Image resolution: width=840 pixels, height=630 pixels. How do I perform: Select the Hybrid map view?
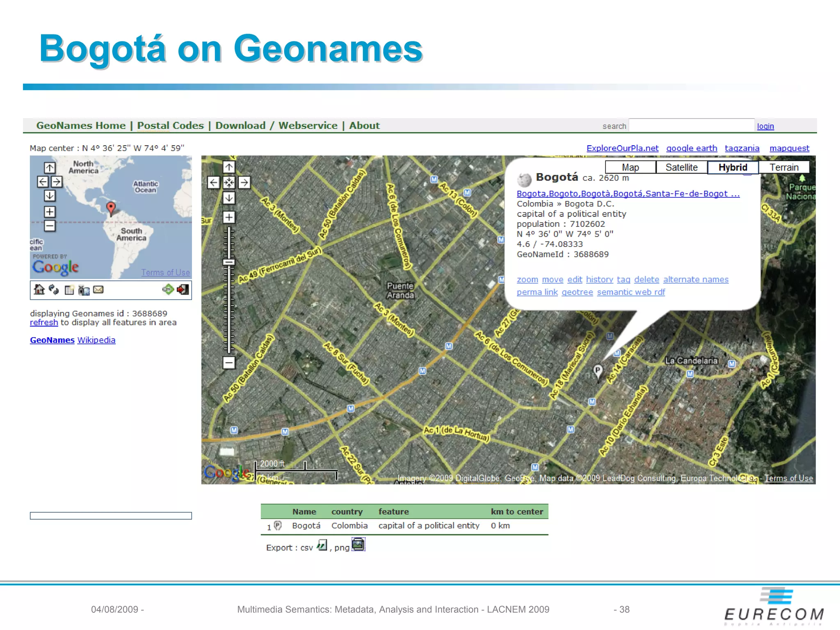tap(733, 167)
